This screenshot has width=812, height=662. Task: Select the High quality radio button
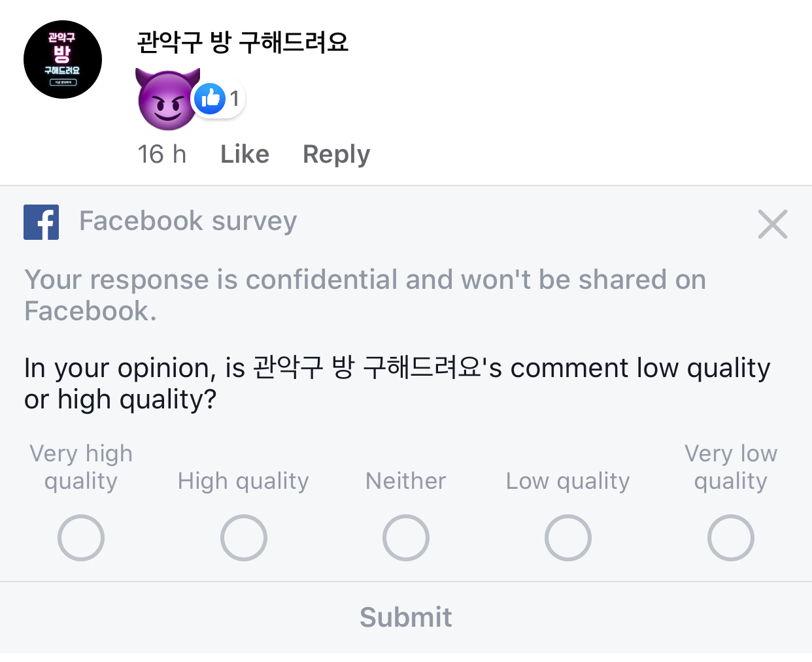click(244, 538)
